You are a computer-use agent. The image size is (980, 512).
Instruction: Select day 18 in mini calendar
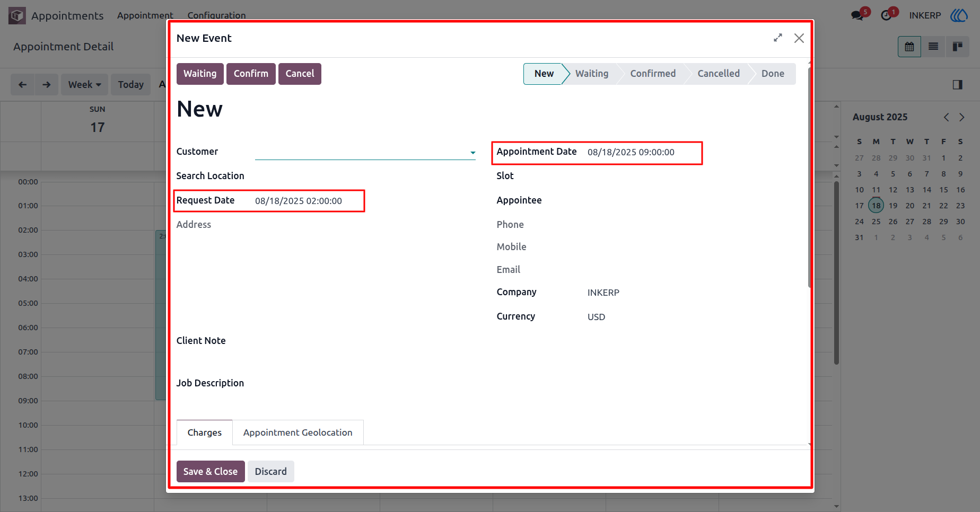coord(876,206)
